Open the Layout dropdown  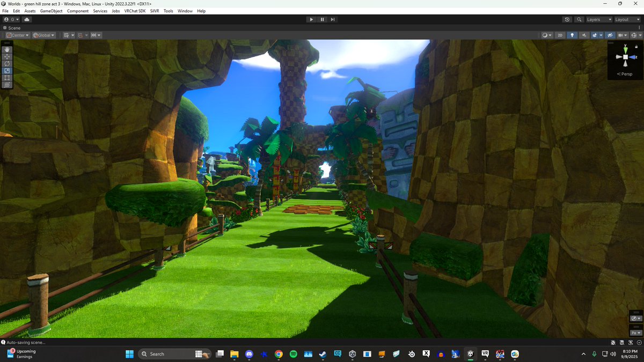click(x=627, y=19)
